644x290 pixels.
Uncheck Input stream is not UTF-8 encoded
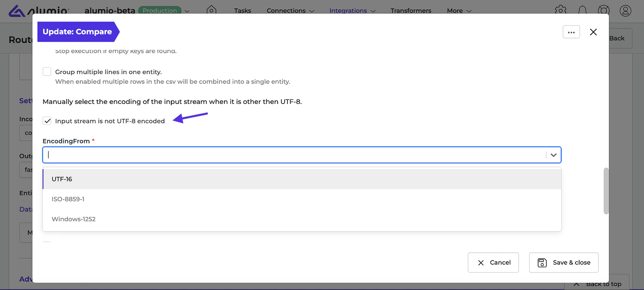pyautogui.click(x=47, y=121)
